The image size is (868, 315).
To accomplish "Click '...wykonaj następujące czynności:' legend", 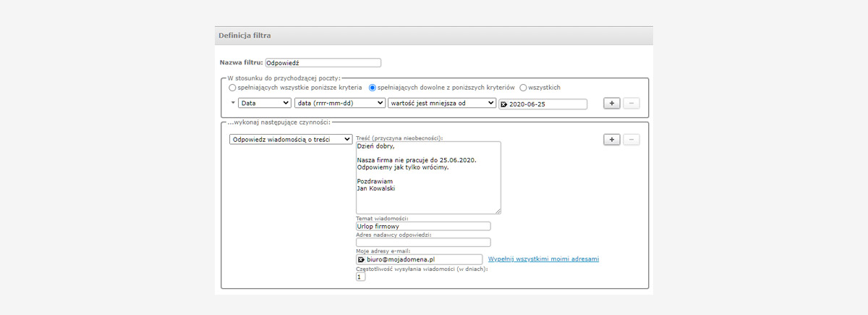I will [x=278, y=122].
